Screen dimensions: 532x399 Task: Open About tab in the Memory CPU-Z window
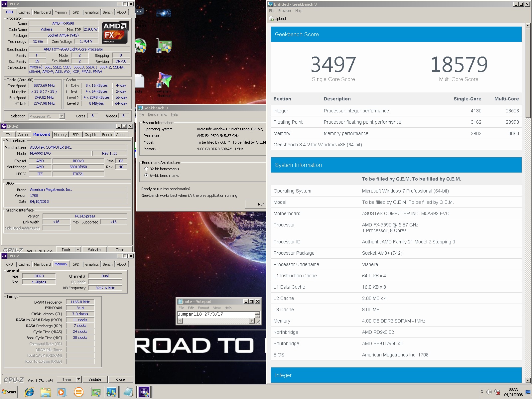pos(122,264)
